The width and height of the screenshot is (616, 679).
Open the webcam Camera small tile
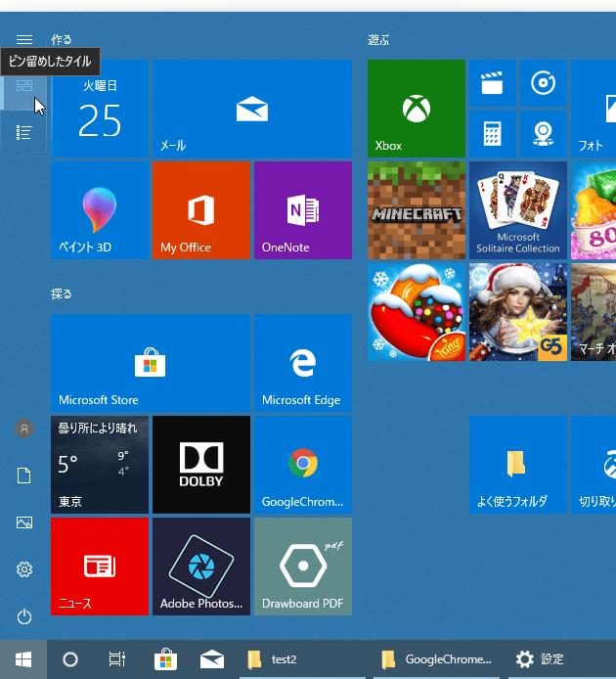click(x=544, y=134)
